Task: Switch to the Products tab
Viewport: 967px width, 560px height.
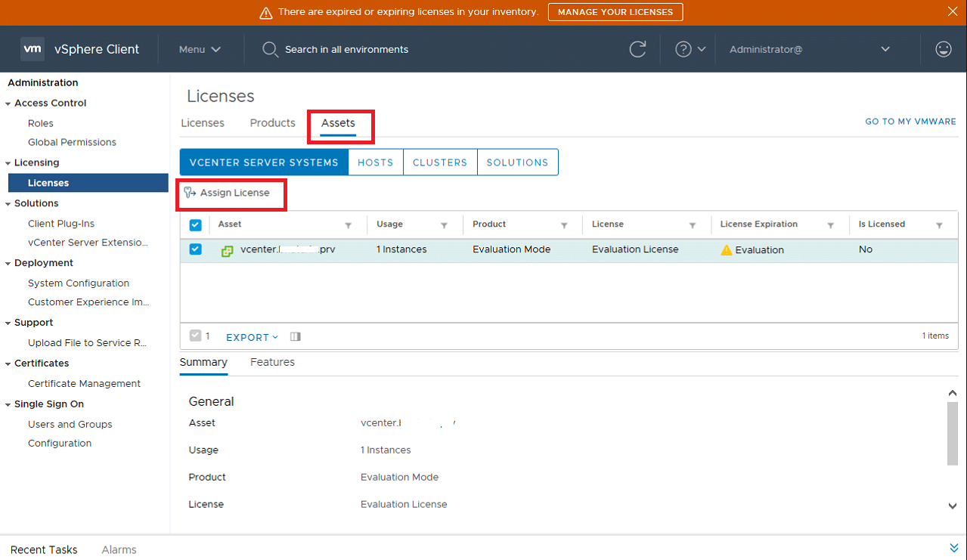Action: point(272,123)
